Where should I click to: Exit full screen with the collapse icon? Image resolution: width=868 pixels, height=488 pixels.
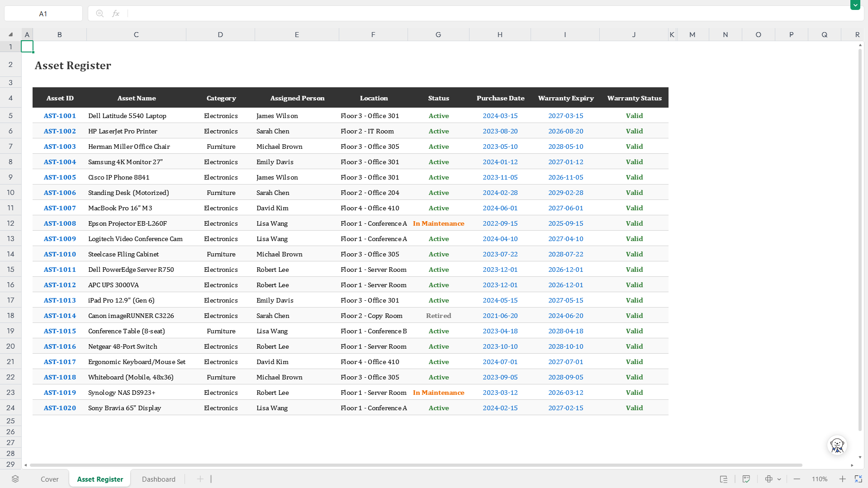[x=858, y=479]
